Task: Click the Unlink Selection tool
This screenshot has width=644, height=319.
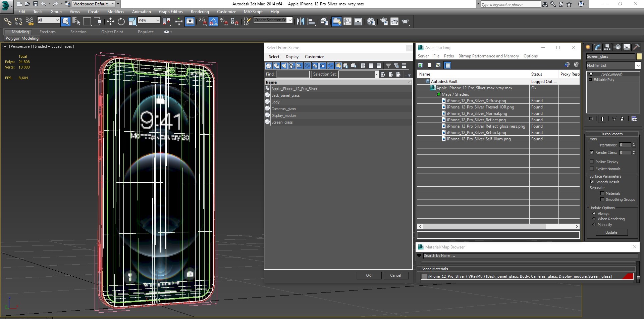Action: [x=18, y=21]
